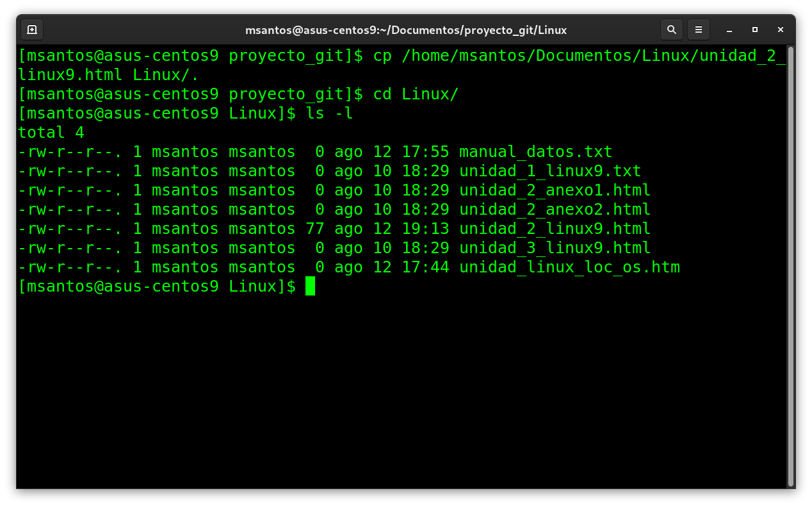
Task: Open the hamburger main menu
Action: 699,29
